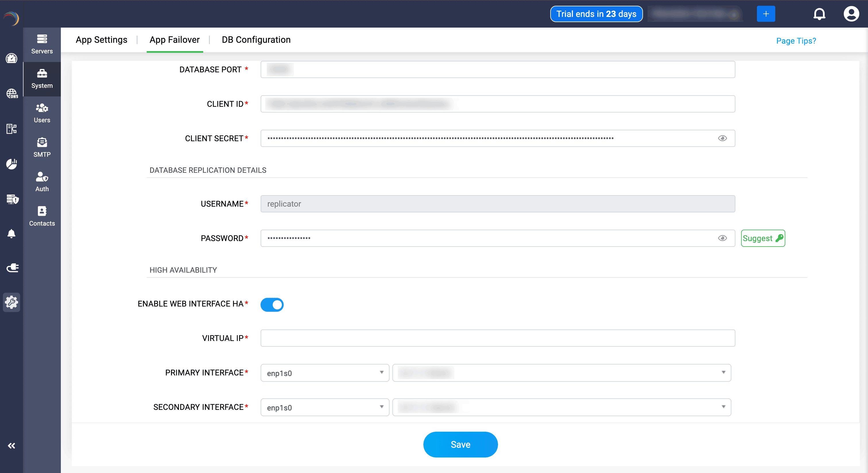Open Secondary Interface enp1s0 dropdown

(x=324, y=407)
